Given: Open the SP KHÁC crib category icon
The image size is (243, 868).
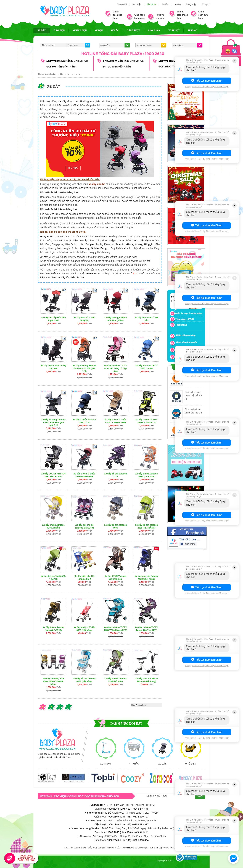Looking at the screenshot, I should (x=134, y=747).
